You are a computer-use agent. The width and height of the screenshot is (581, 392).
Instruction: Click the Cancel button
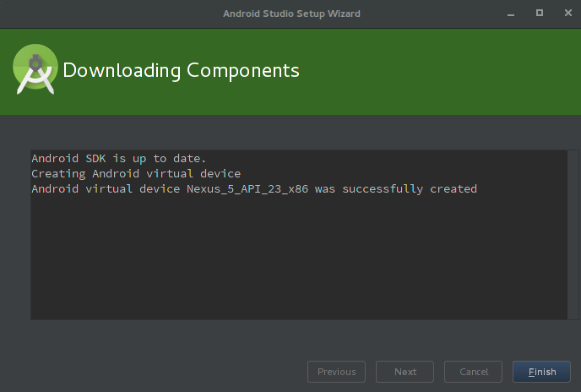pos(473,372)
